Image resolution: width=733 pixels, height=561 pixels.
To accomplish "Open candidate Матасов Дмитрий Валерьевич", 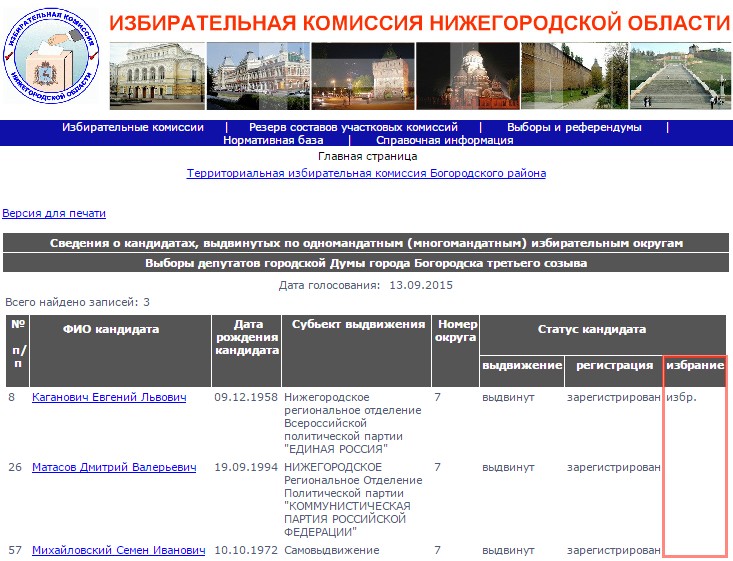I will 114,468.
